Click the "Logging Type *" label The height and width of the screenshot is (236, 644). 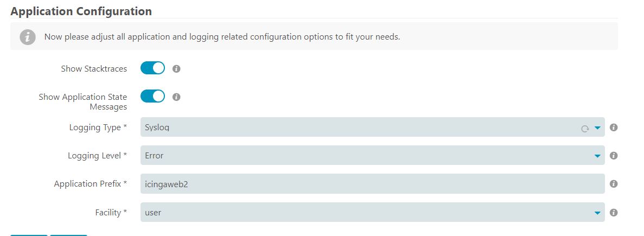pyautogui.click(x=98, y=127)
